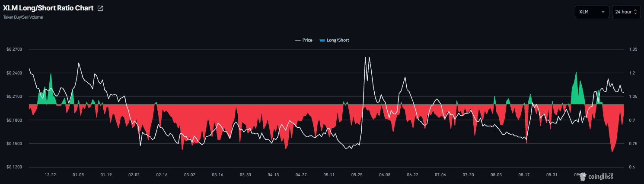
Task: Click the 1.05 ratio axis label
Action: [x=633, y=97]
